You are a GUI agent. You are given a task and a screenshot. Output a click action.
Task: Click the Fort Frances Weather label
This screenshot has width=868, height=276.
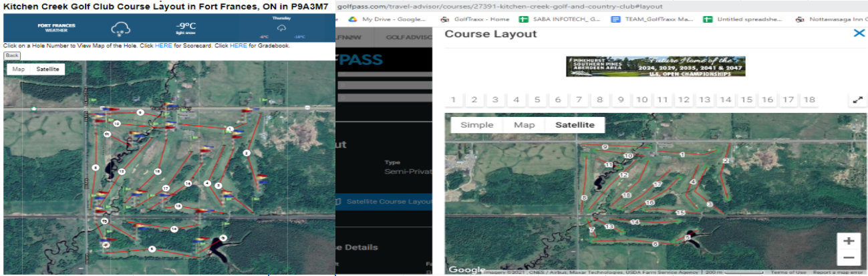(56, 27)
